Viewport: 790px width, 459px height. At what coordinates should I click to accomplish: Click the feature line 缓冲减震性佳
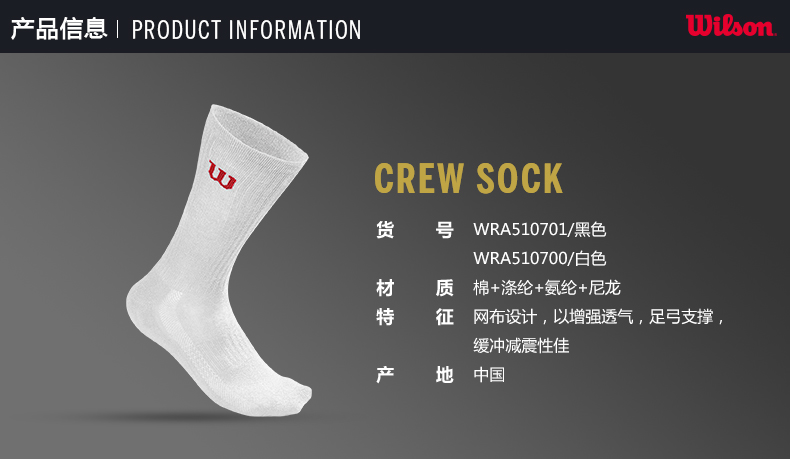[x=521, y=346]
